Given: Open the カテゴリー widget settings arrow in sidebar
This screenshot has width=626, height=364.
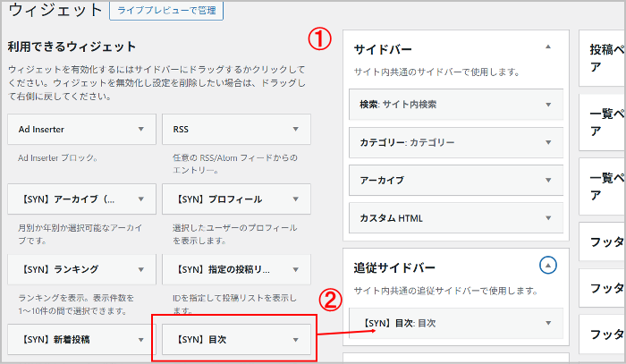Looking at the screenshot, I should pos(548,142).
